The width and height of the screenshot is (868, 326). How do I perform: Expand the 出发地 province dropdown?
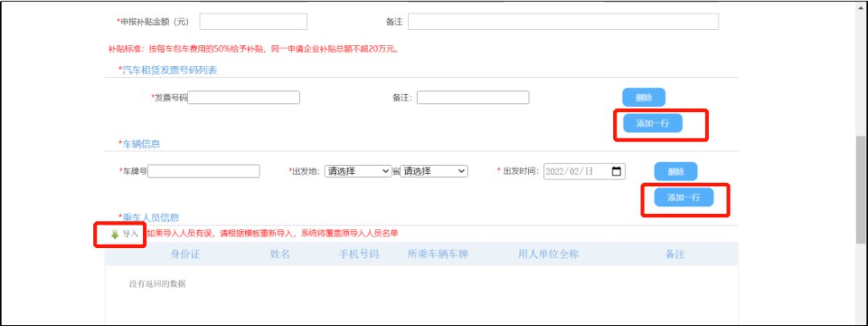click(x=357, y=171)
